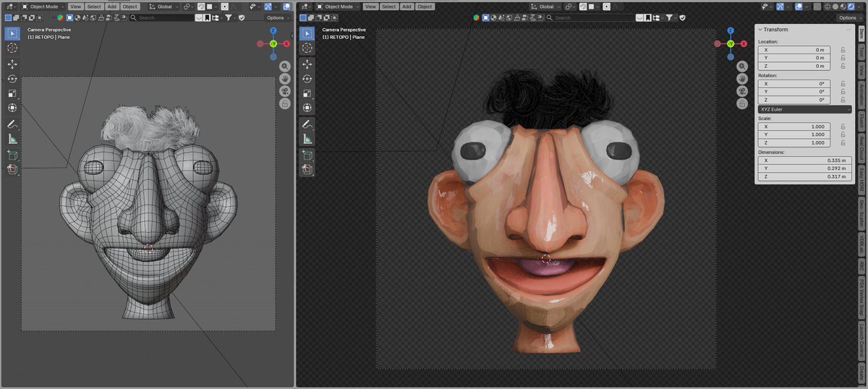This screenshot has height=389, width=868.
Task: Toggle snapping magnet in left viewport header
Action: (200, 7)
